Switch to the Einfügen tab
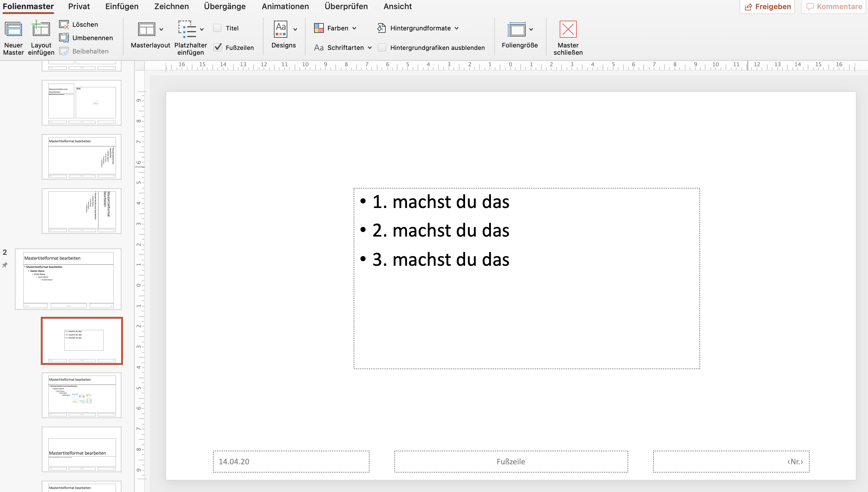The height and width of the screenshot is (492, 868). click(x=122, y=6)
